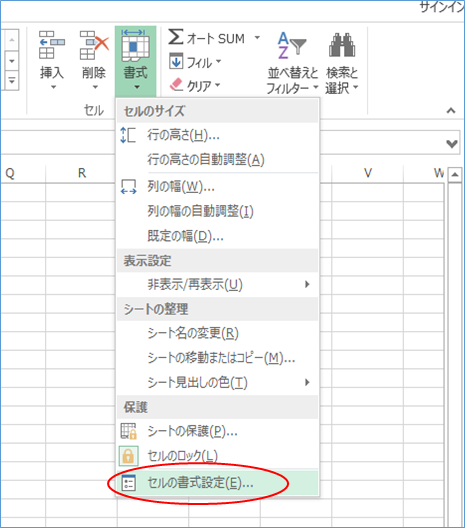
Task: Toggle セルのロック lock cell option
Action: [x=218, y=456]
